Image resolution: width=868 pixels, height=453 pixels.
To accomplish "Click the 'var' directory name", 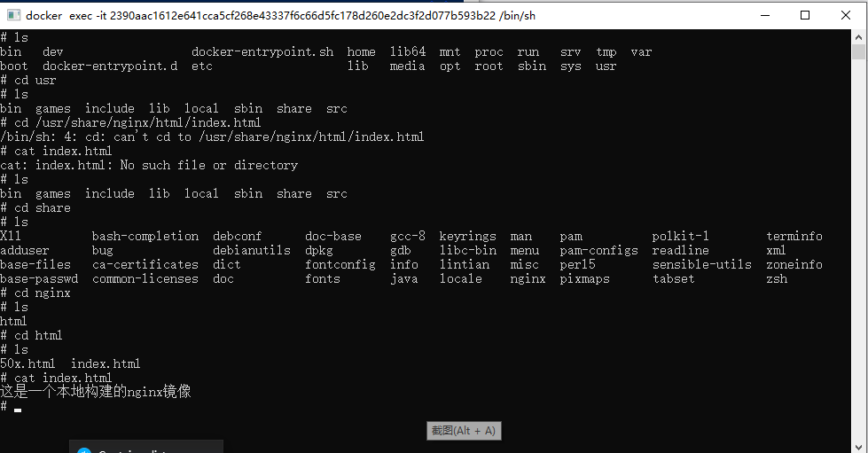I will [641, 52].
